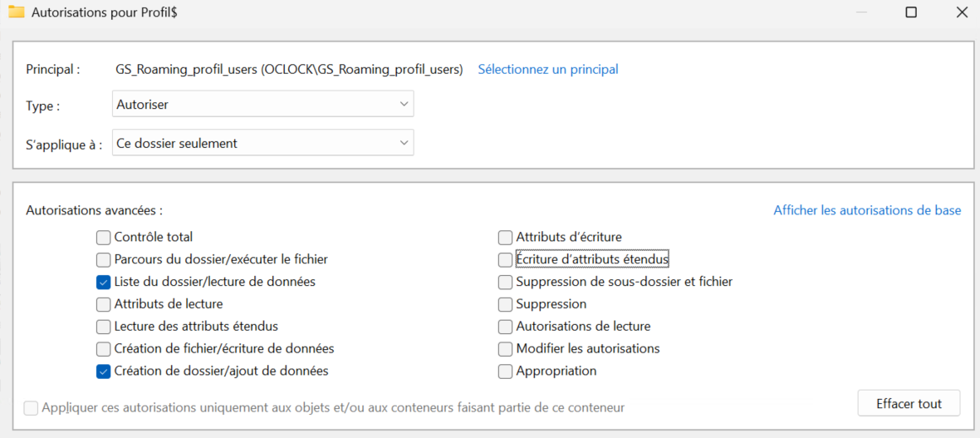
Task: Tick the Attributs de lecture checkbox
Action: 104,304
